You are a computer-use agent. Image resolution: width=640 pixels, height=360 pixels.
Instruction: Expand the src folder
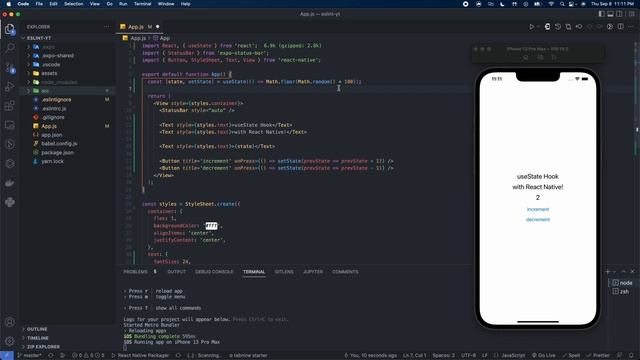(45, 91)
